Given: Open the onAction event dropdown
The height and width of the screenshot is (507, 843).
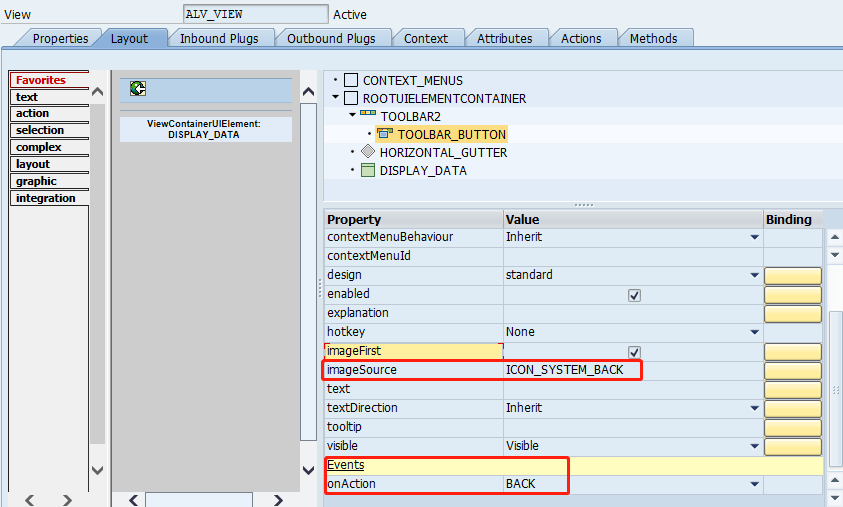Looking at the screenshot, I should tap(755, 484).
